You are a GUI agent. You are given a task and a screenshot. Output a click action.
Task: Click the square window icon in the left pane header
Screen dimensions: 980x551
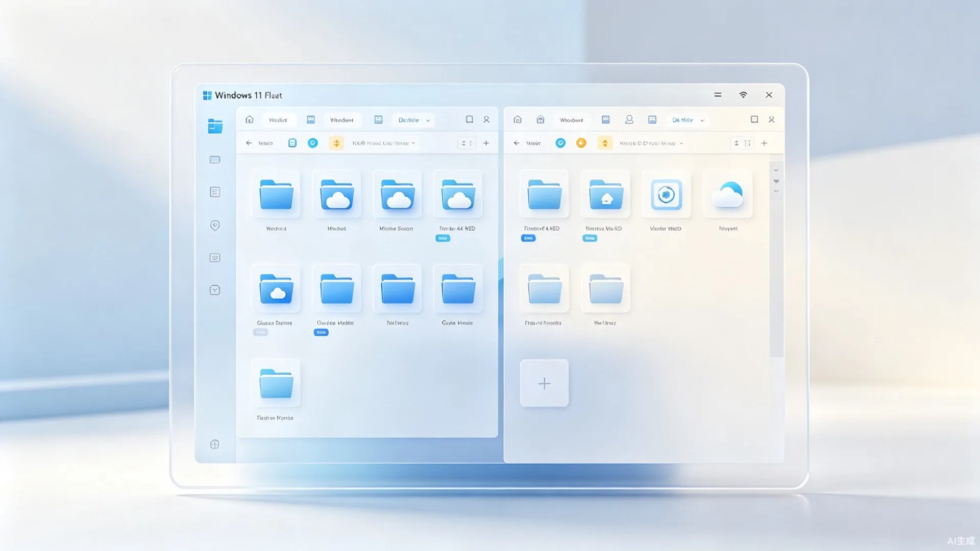point(469,119)
